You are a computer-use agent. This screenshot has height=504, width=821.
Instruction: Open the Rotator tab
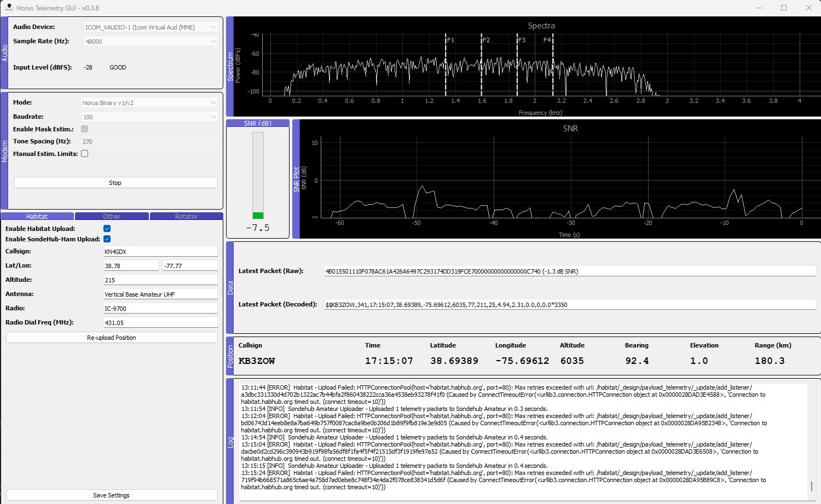click(x=186, y=217)
